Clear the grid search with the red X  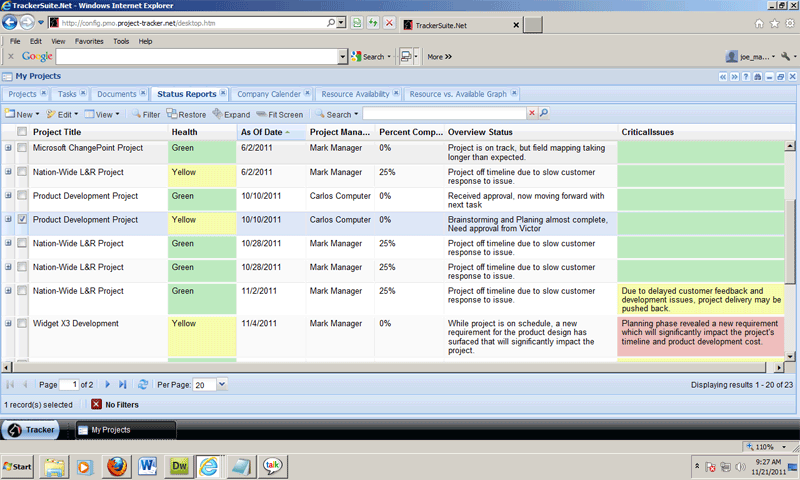(x=532, y=113)
